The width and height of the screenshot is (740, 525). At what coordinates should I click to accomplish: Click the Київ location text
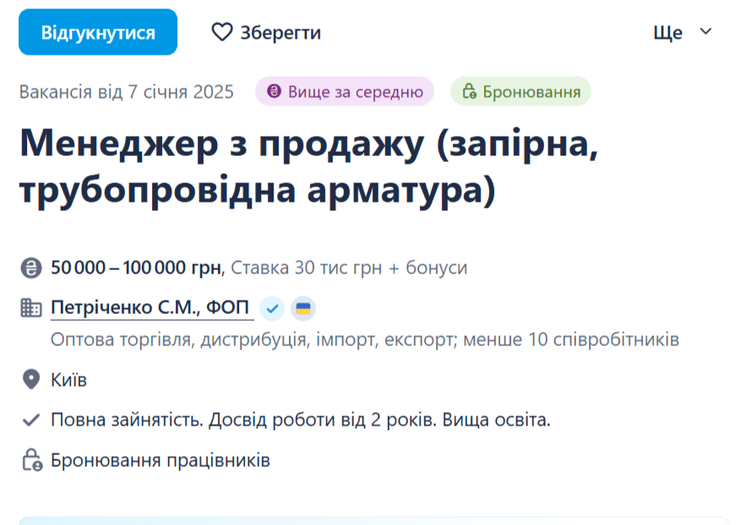[69, 380]
